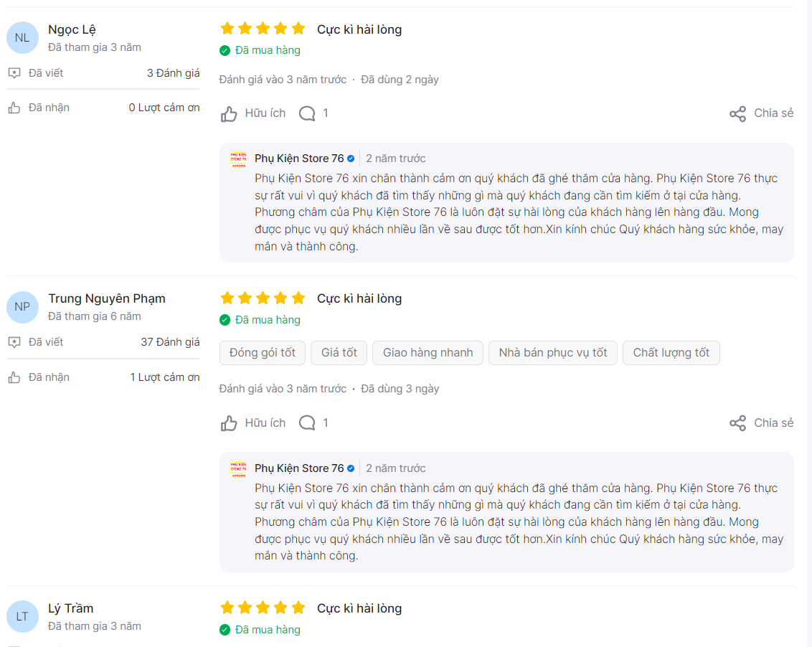The image size is (812, 647).
Task: Select the Giá tốt tag
Action: (x=339, y=353)
